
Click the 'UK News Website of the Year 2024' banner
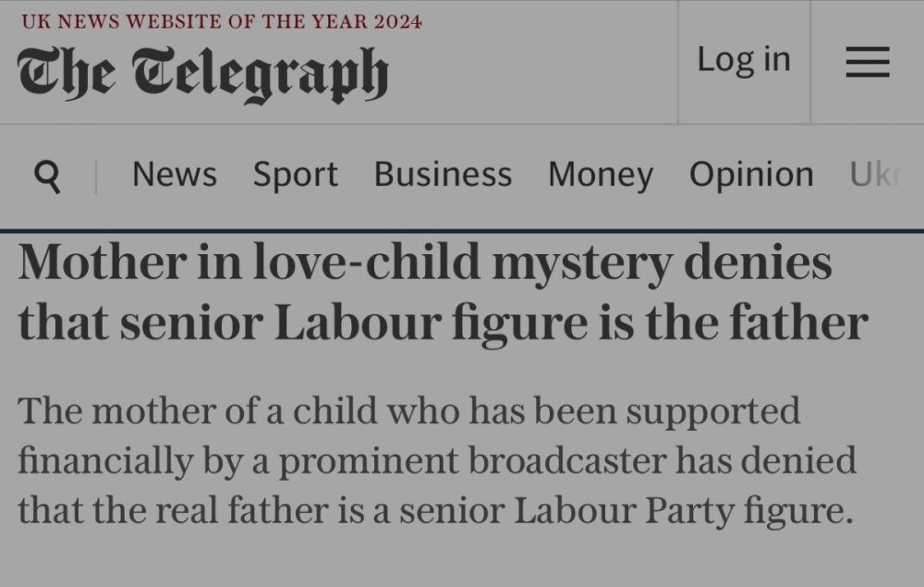pyautogui.click(x=220, y=21)
